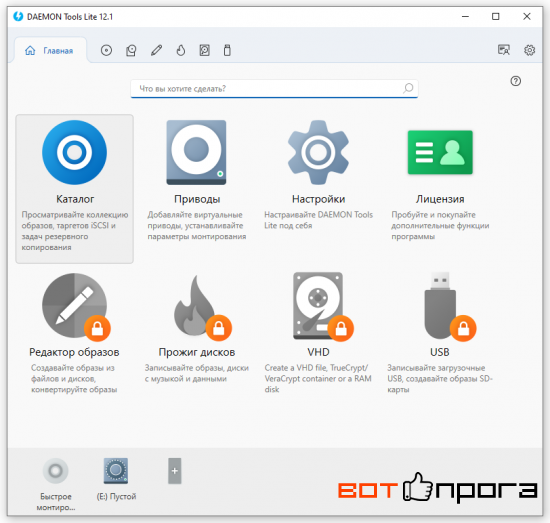Click the VHD title label

pyautogui.click(x=318, y=352)
